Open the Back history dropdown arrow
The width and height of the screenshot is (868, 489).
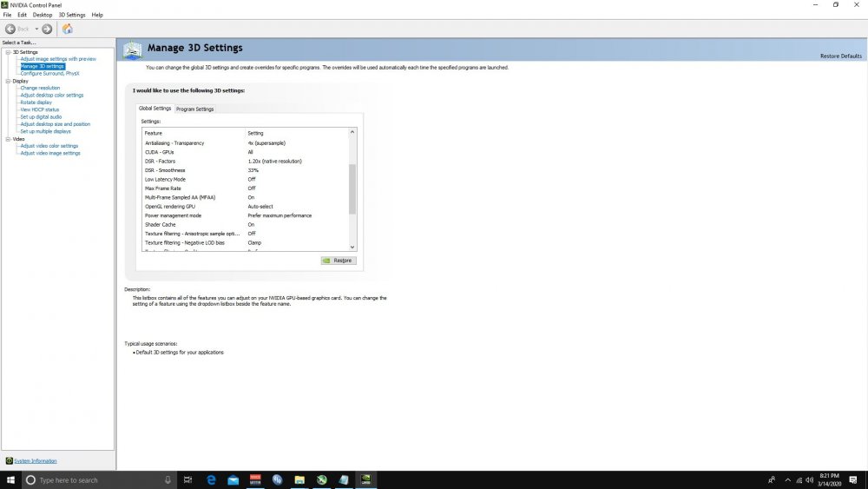click(36, 29)
